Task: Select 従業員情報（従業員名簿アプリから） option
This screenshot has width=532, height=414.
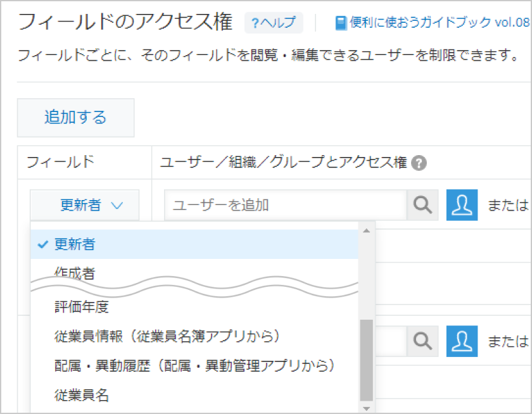Action: (x=194, y=336)
